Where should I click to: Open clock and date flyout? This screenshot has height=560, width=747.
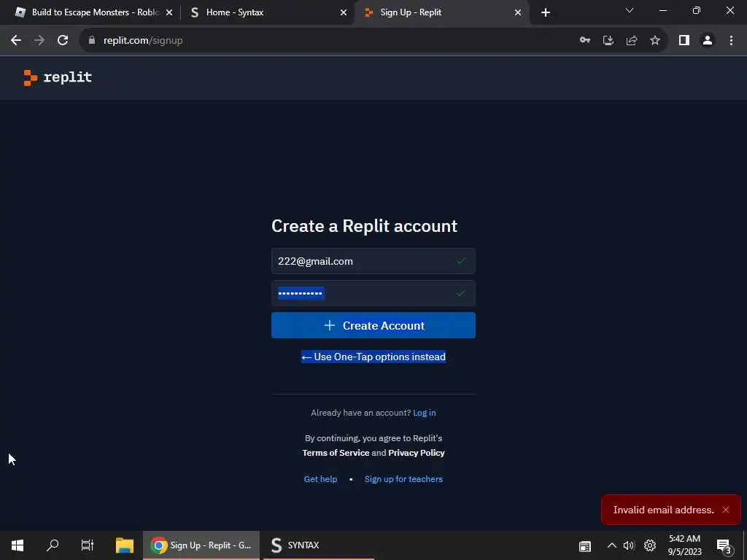[684, 545]
